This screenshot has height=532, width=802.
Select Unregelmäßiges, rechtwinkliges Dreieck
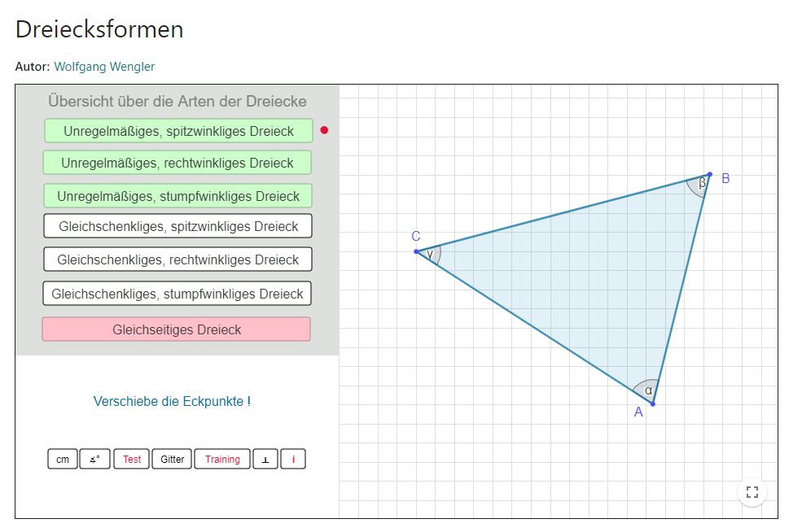pos(177,163)
